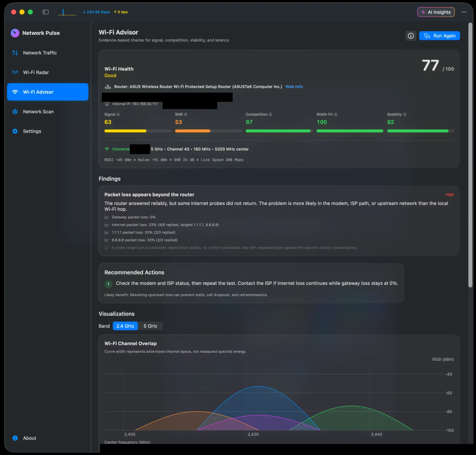Click the High severity label

pos(450,194)
